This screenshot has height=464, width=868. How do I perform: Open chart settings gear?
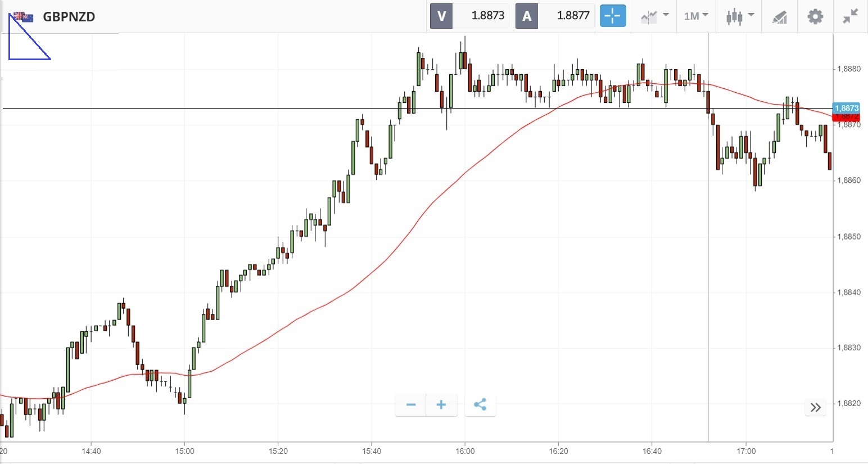(x=815, y=16)
